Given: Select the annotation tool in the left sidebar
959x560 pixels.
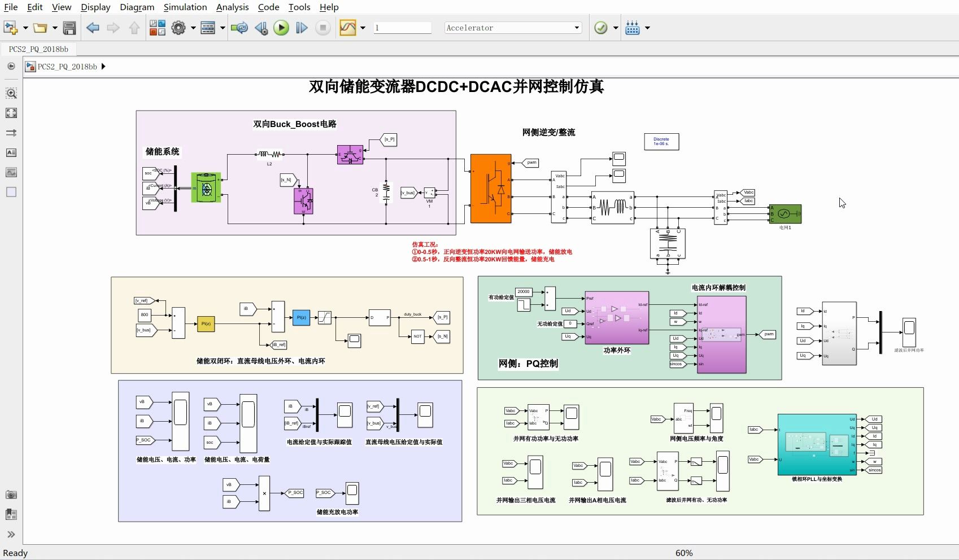Looking at the screenshot, I should click(x=11, y=152).
